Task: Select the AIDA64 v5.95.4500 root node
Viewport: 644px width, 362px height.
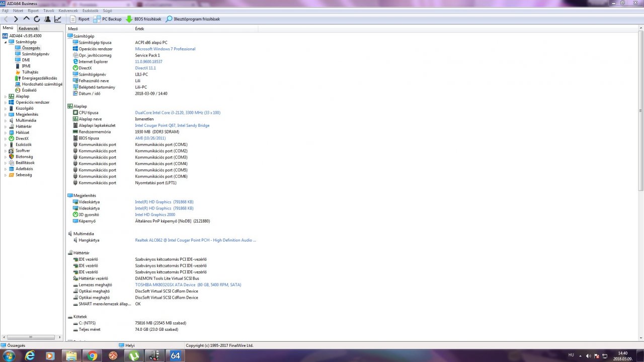Action: pyautogui.click(x=25, y=36)
